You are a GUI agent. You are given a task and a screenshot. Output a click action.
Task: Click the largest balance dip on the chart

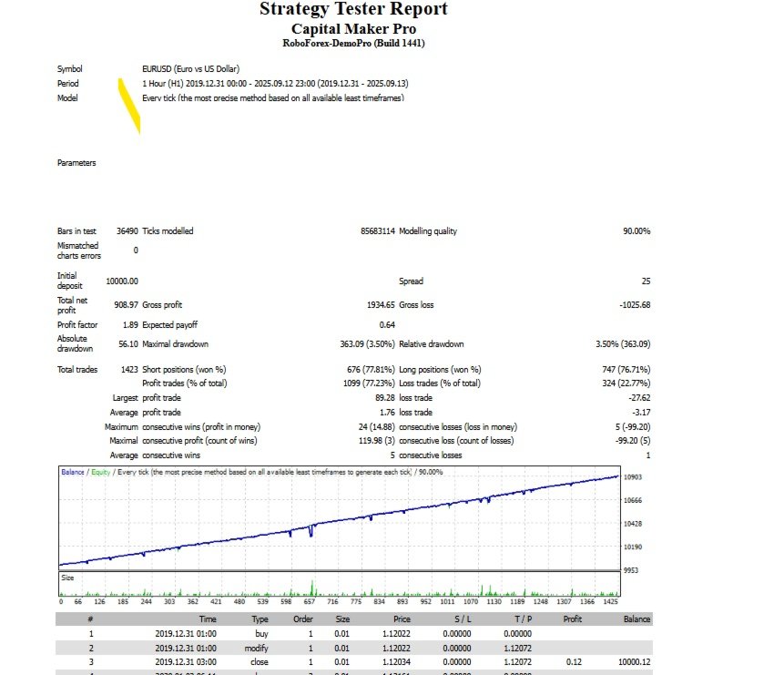[311, 531]
